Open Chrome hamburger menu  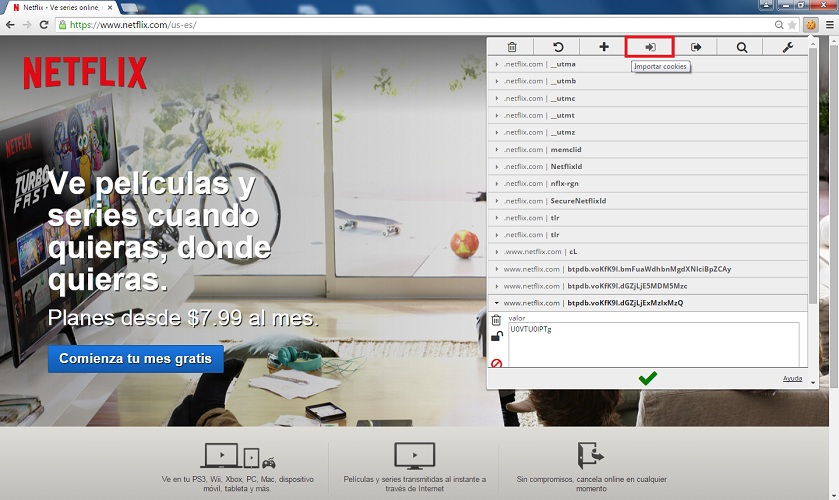[x=829, y=25]
